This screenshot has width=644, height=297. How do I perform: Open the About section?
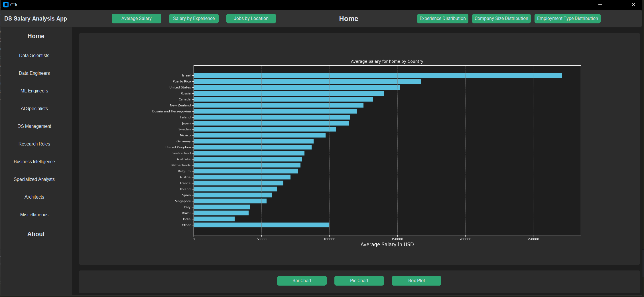[36, 234]
